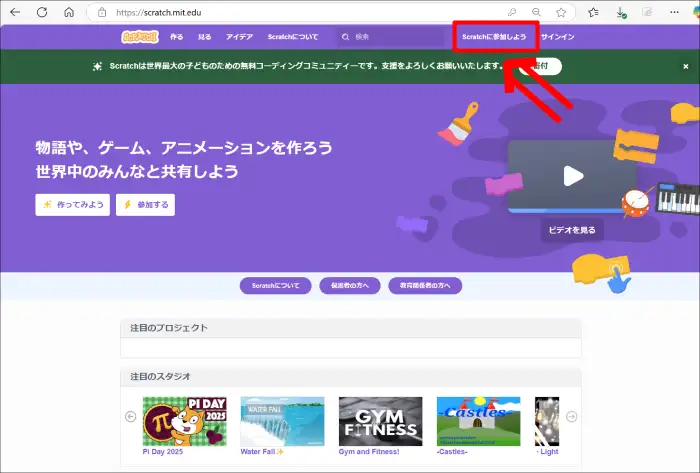Image resolution: width=700 pixels, height=473 pixels.
Task: Open favorites list icon
Action: click(x=593, y=12)
